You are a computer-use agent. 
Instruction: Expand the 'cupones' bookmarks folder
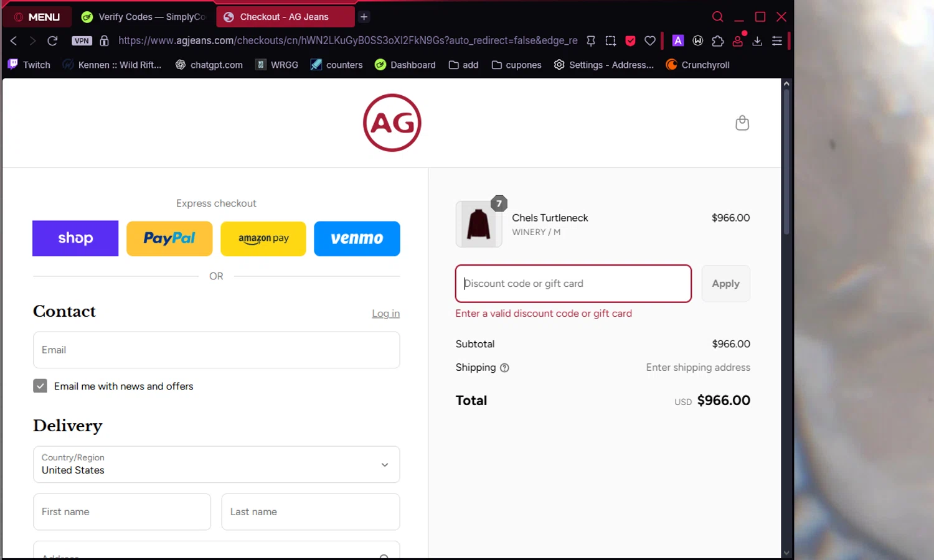[x=516, y=65]
